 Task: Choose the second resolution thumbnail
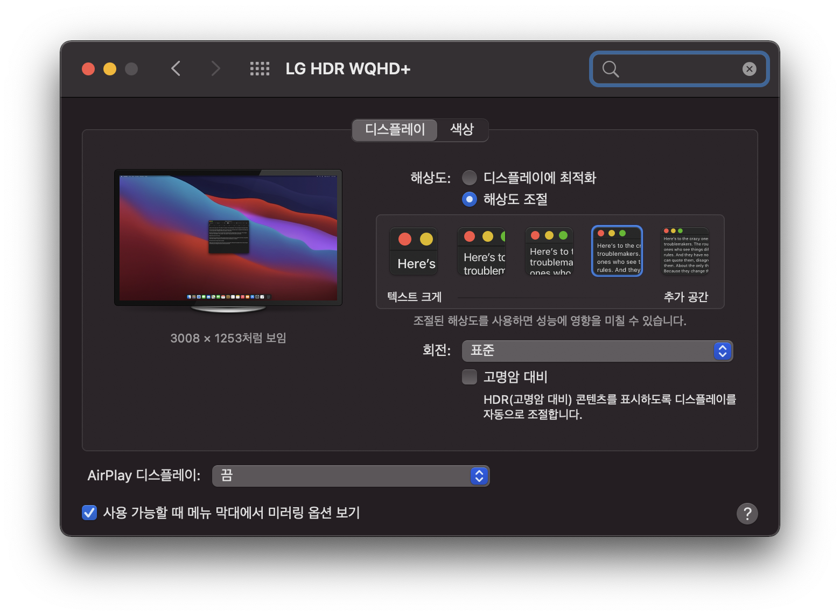pyautogui.click(x=481, y=251)
